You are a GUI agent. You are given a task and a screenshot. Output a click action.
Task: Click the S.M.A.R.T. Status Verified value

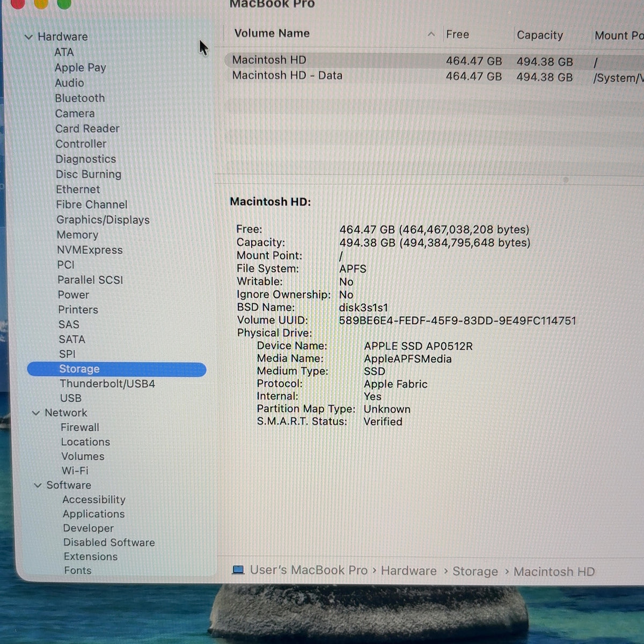point(383,422)
